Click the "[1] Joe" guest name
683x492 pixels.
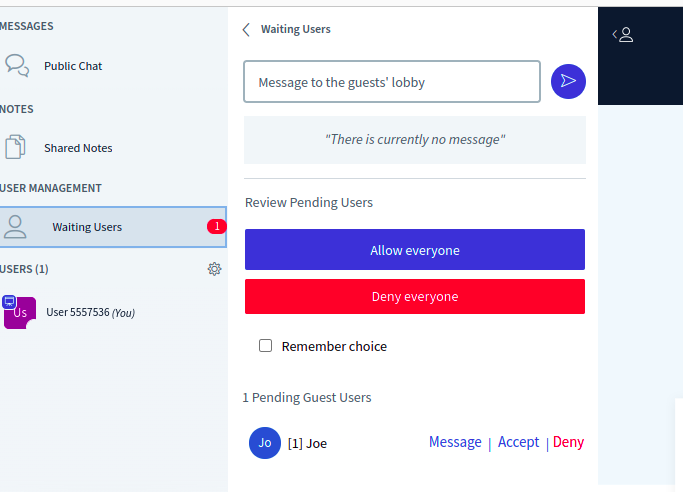tap(307, 444)
